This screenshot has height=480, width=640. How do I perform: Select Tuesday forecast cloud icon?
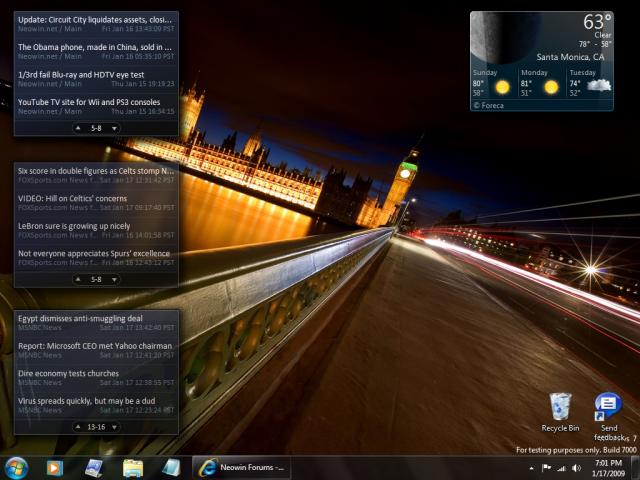(x=599, y=86)
